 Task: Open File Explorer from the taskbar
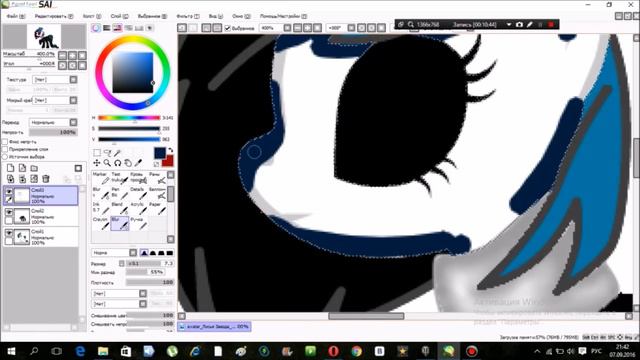(x=103, y=351)
